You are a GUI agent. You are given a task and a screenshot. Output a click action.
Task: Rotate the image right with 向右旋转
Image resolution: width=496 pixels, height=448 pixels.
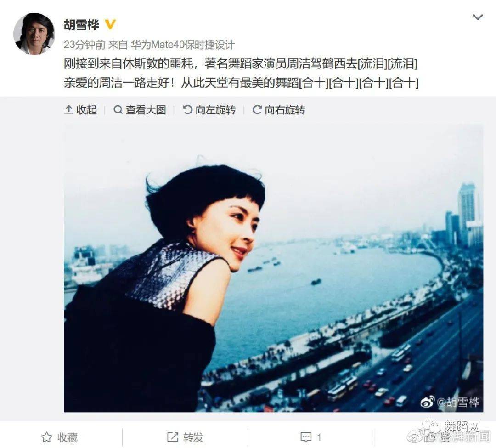(x=278, y=110)
